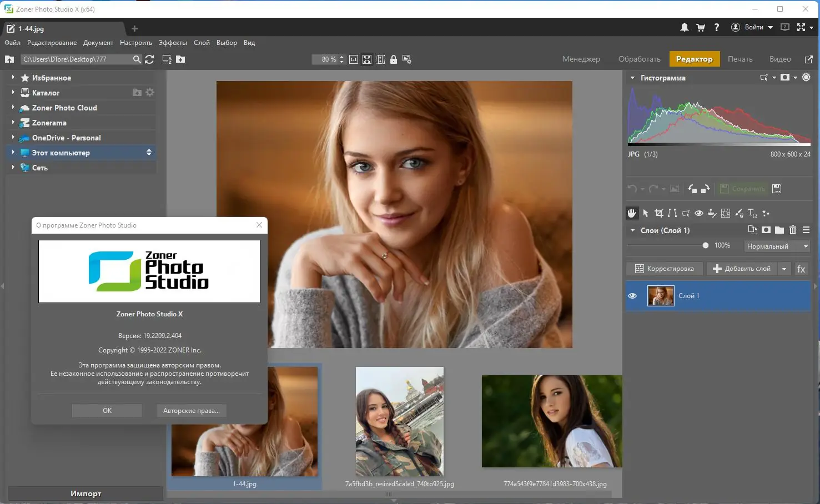Open the fx layer effects button
This screenshot has width=820, height=504.
point(801,269)
